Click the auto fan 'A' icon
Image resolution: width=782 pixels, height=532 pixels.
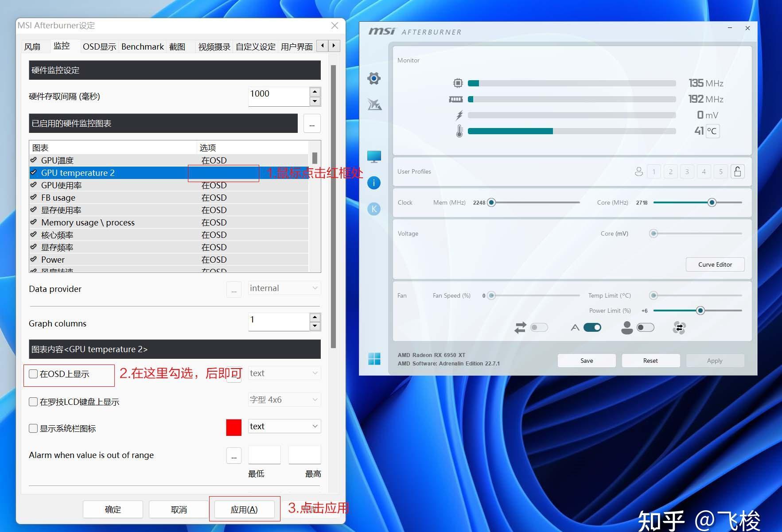575,328
